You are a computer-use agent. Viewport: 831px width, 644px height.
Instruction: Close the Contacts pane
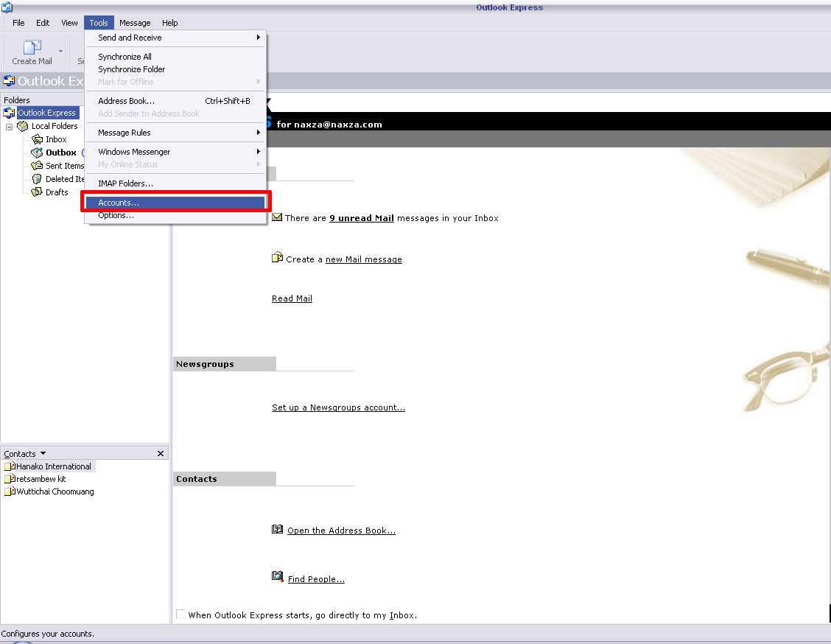pyautogui.click(x=161, y=454)
